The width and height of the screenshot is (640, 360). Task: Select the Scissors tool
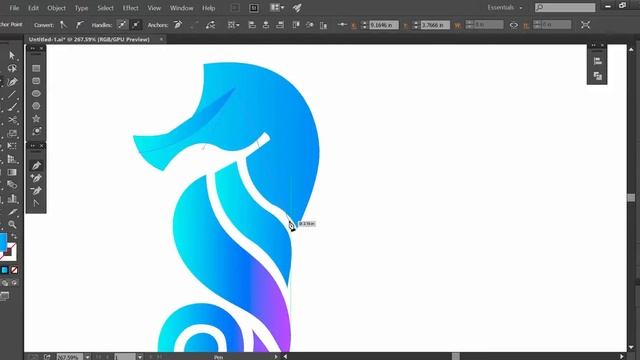point(12,120)
